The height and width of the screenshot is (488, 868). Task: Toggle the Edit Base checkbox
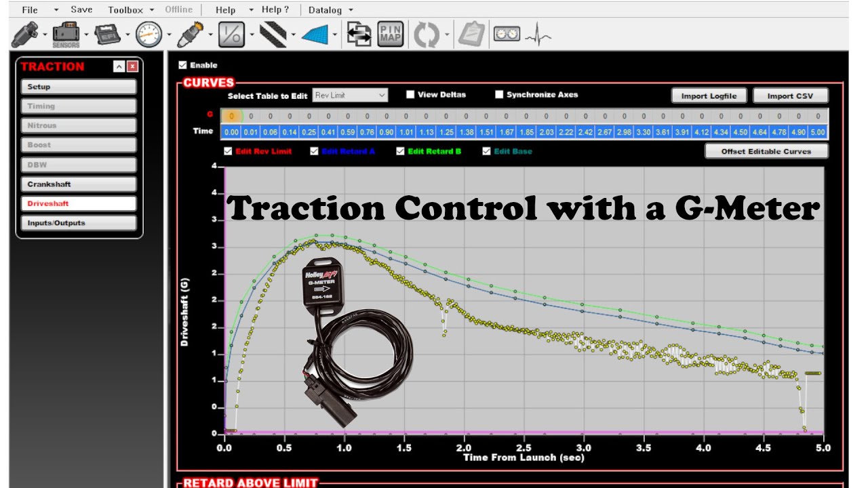coord(487,151)
